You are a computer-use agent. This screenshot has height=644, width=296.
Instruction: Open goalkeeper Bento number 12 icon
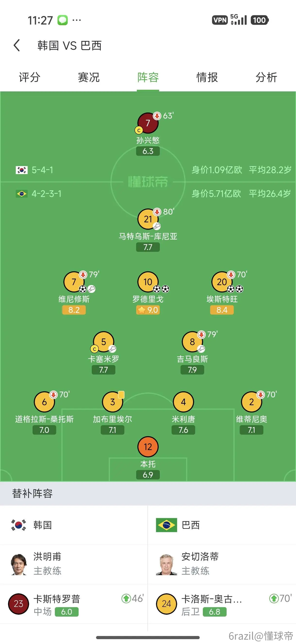[x=148, y=447]
